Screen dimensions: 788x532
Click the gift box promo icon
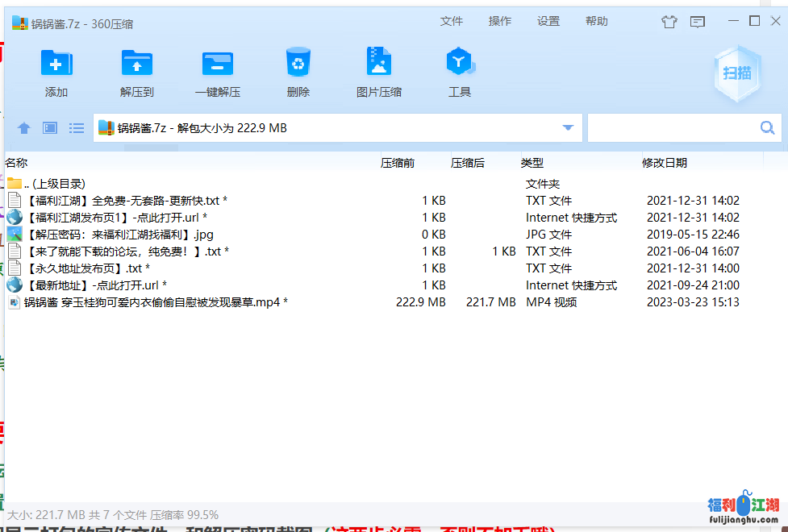coord(669,22)
